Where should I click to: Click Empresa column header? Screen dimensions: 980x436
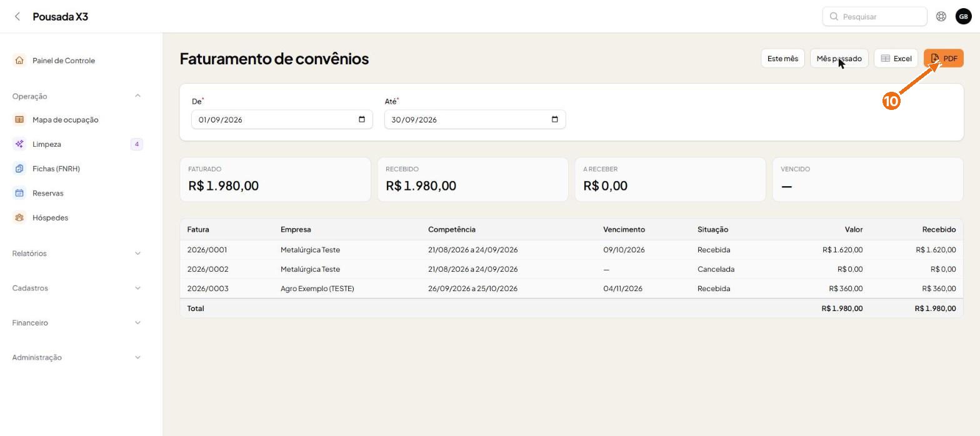[296, 229]
